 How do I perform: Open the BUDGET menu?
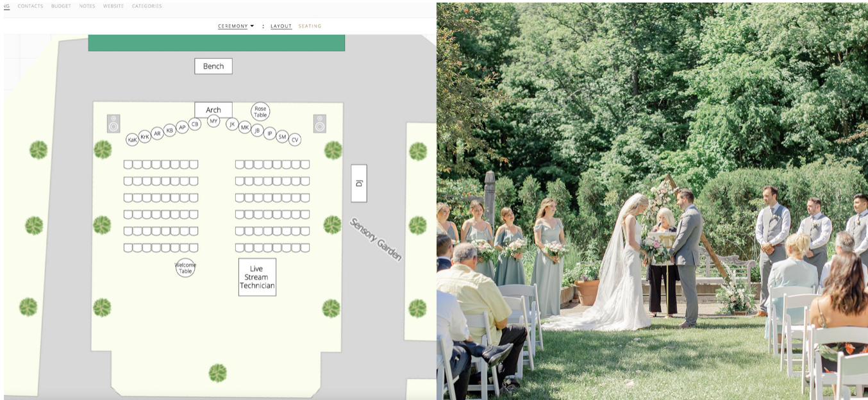[61, 6]
